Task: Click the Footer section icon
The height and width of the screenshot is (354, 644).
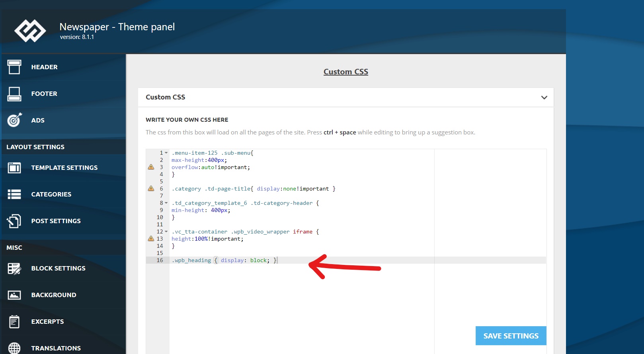Action: tap(14, 94)
